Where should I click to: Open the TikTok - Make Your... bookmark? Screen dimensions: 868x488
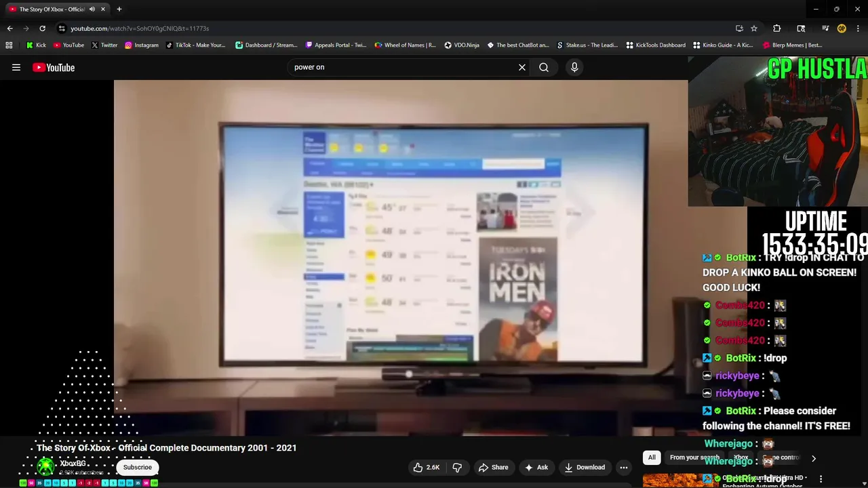pyautogui.click(x=195, y=45)
